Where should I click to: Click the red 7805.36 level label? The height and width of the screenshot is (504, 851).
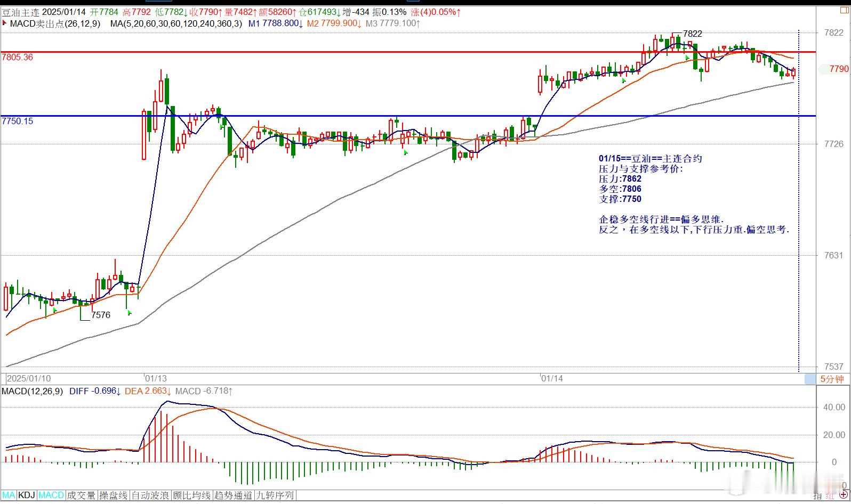click(x=17, y=58)
